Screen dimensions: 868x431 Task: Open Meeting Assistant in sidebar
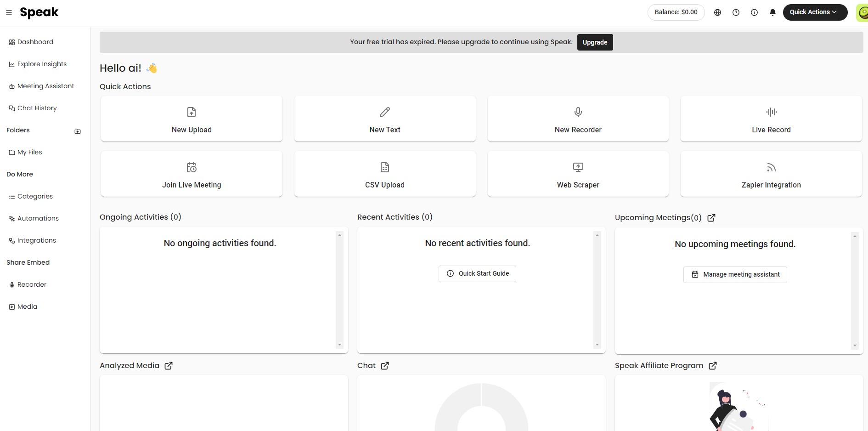click(41, 86)
